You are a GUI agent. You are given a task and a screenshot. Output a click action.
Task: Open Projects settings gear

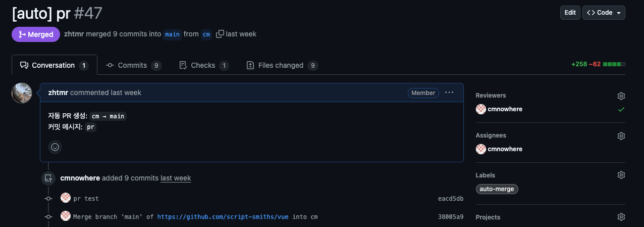pyautogui.click(x=621, y=217)
